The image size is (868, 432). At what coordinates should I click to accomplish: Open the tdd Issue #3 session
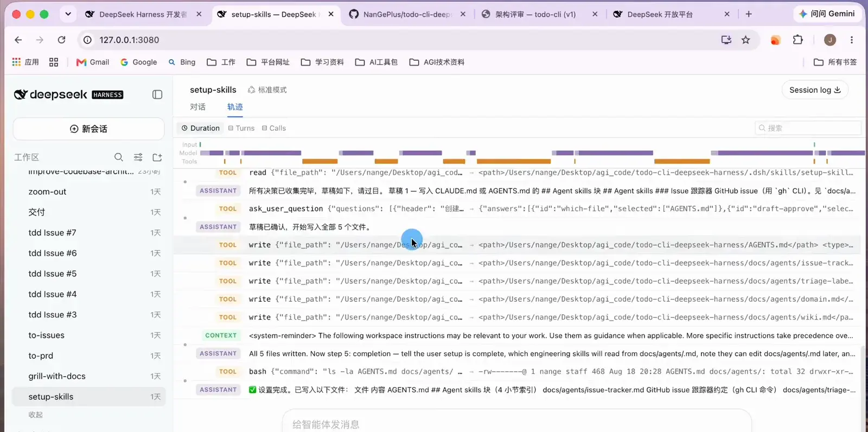(88, 315)
